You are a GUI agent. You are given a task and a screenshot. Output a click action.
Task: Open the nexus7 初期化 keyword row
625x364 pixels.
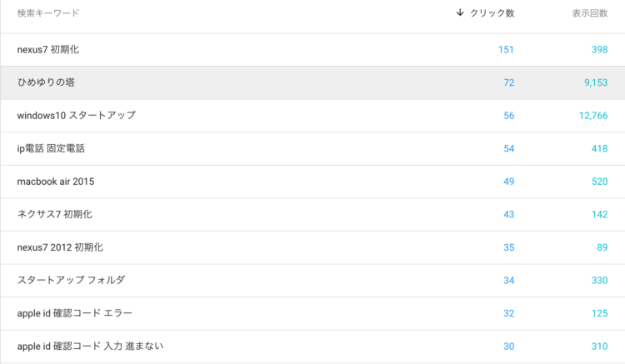tap(312, 50)
